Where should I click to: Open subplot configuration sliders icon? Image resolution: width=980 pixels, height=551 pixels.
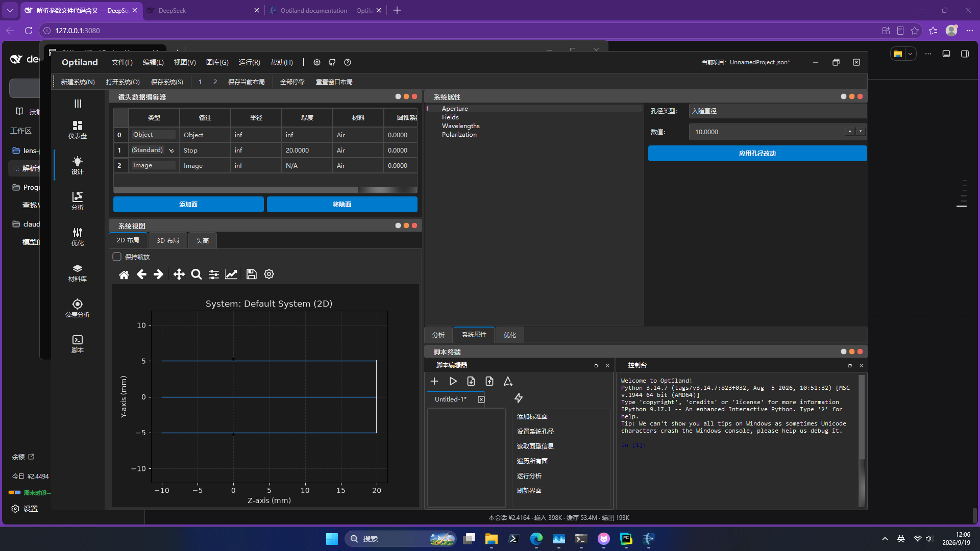214,274
